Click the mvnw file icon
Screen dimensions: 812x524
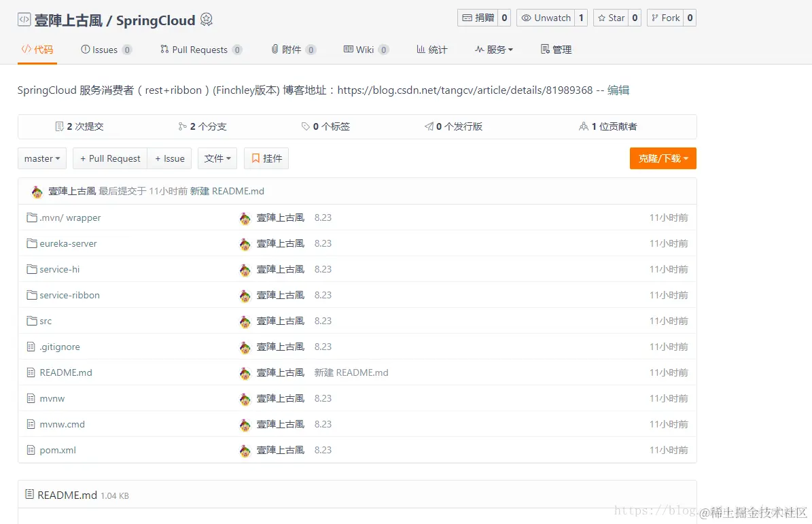(x=31, y=399)
